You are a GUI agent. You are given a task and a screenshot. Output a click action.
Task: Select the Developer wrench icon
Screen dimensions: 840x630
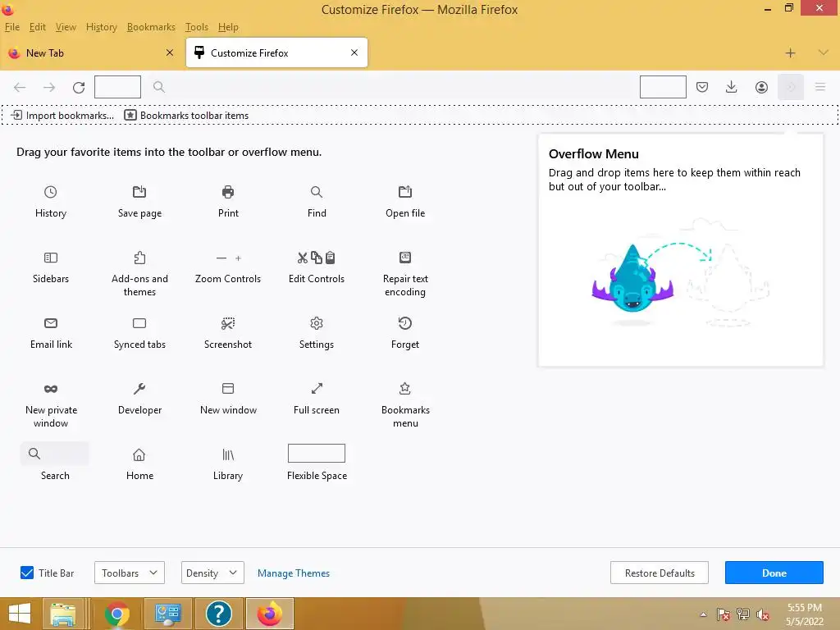[139, 388]
